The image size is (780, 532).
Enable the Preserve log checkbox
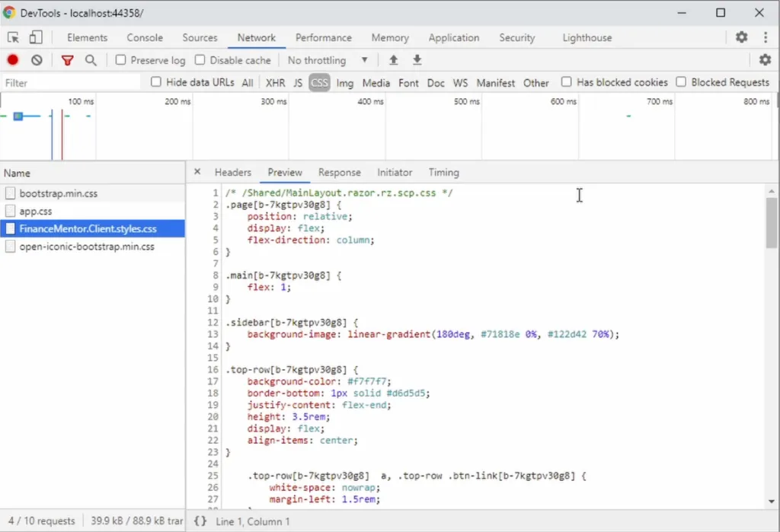[120, 59]
